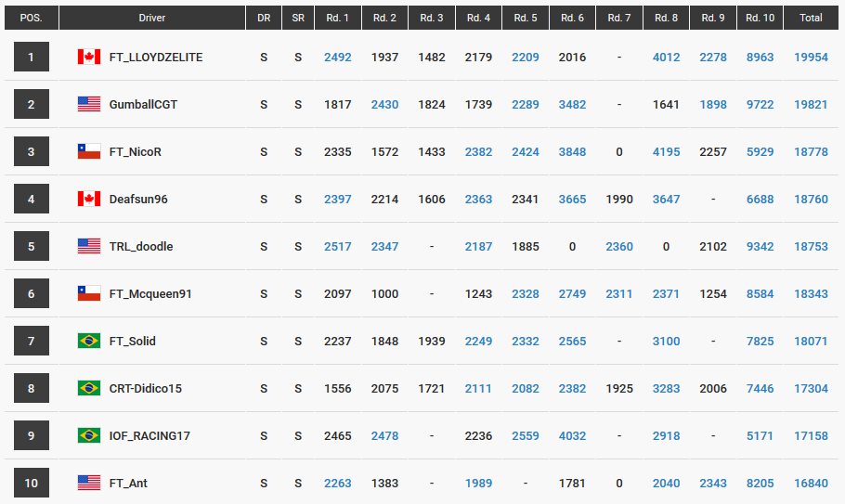Open IOF_RACING17's Rd. 6 score 4032
Viewport: 845px width, 504px height.
click(572, 436)
